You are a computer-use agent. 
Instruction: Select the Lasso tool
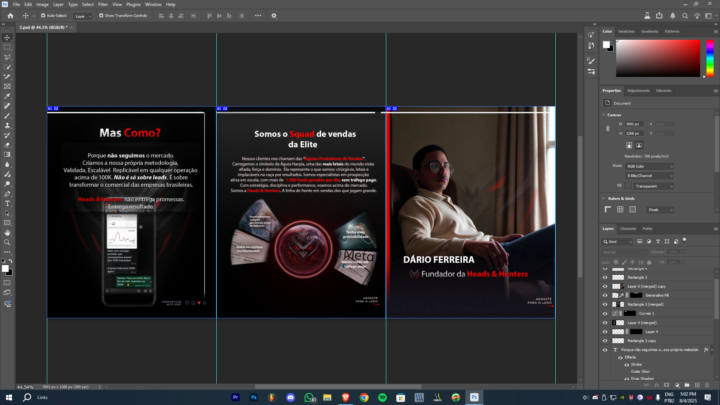pyautogui.click(x=8, y=57)
